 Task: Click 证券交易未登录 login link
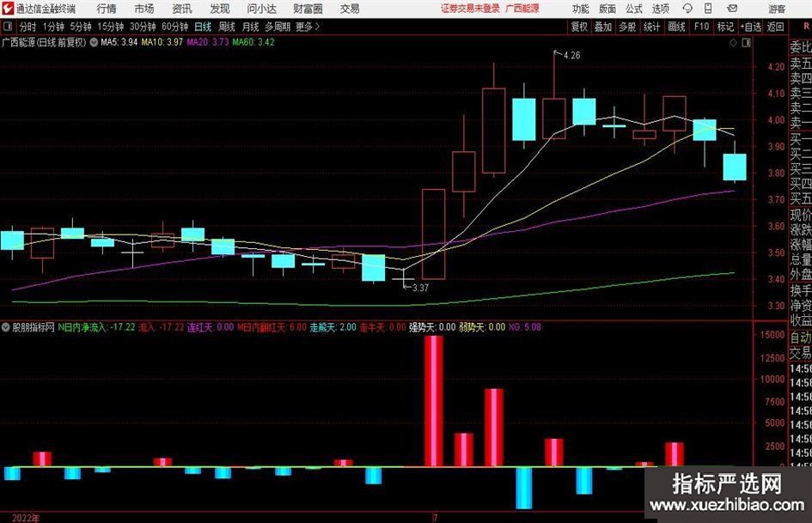[470, 9]
